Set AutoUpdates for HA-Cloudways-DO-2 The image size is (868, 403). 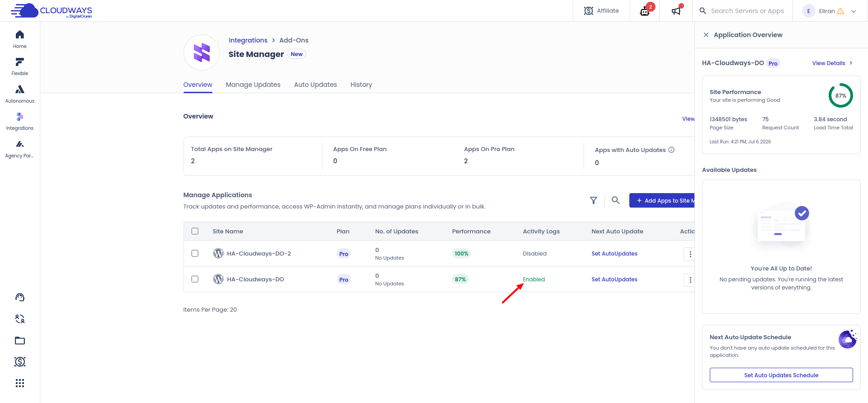click(614, 254)
